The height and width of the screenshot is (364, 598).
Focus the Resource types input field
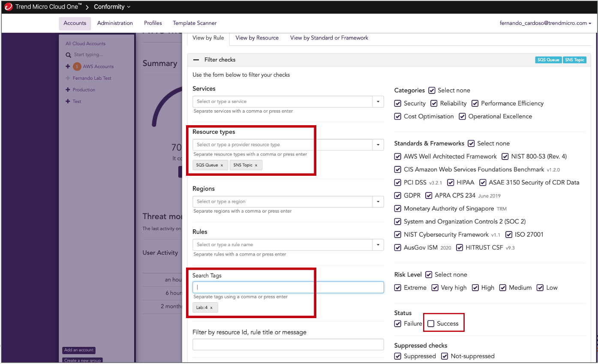point(283,145)
